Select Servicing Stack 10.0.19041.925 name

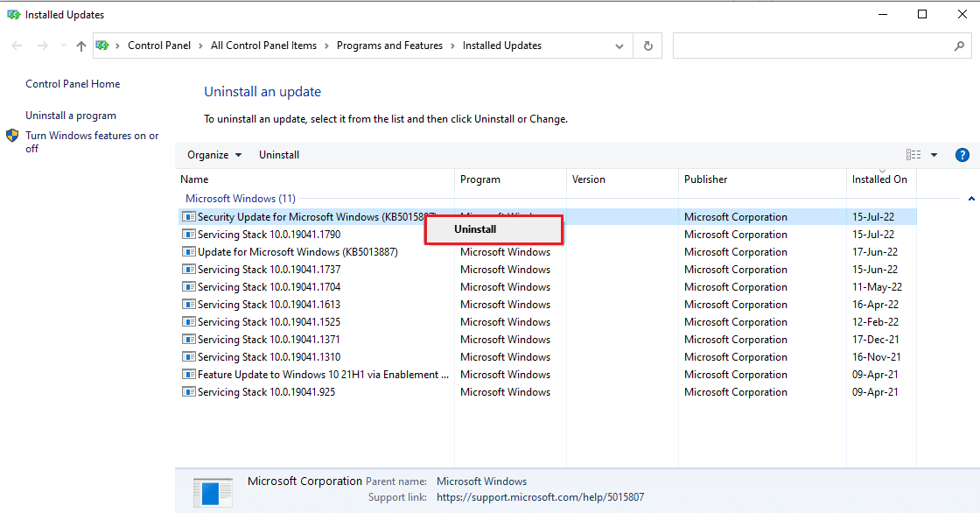[x=266, y=392]
